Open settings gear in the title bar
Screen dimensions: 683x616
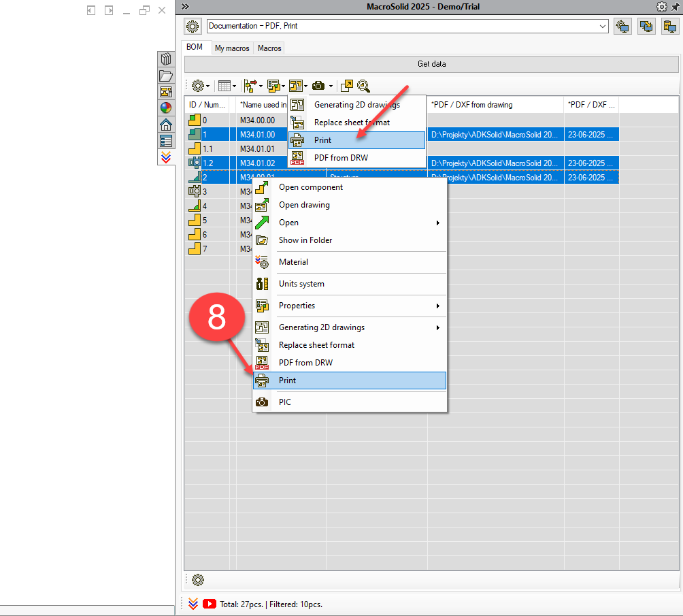[x=661, y=7]
